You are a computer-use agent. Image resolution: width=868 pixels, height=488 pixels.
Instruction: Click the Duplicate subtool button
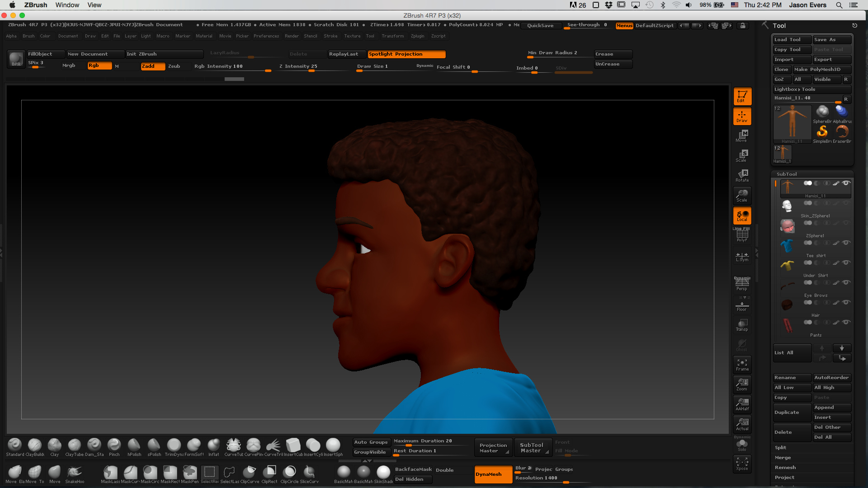[x=792, y=413]
